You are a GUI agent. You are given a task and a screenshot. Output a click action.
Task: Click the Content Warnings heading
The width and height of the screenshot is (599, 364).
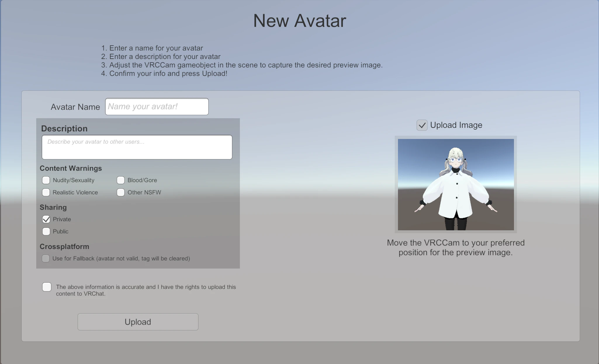click(71, 168)
